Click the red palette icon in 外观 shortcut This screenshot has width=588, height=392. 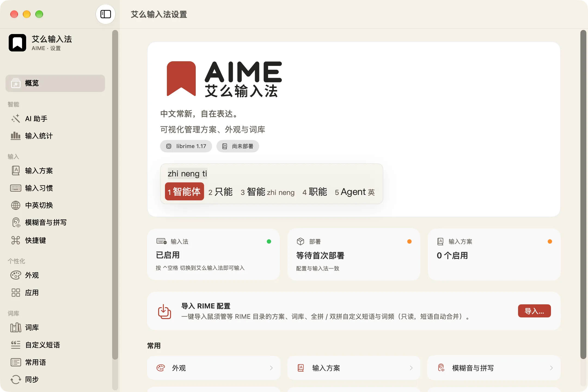point(161,368)
